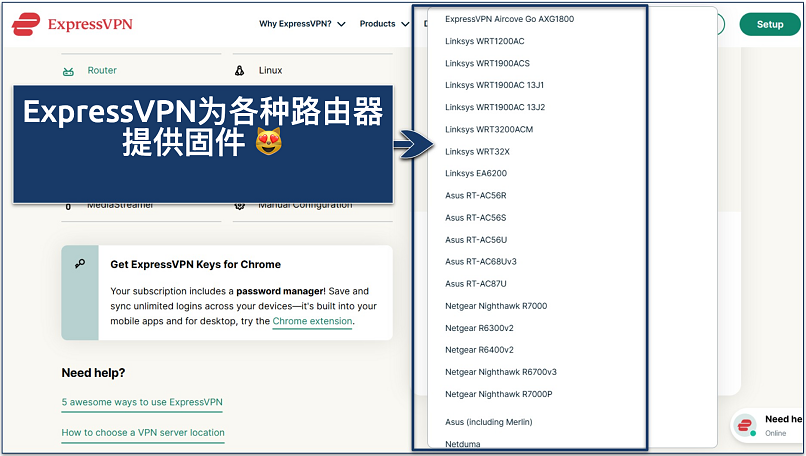Select Linksys WRT3200ACM from the list
The image size is (806, 456).
click(489, 129)
